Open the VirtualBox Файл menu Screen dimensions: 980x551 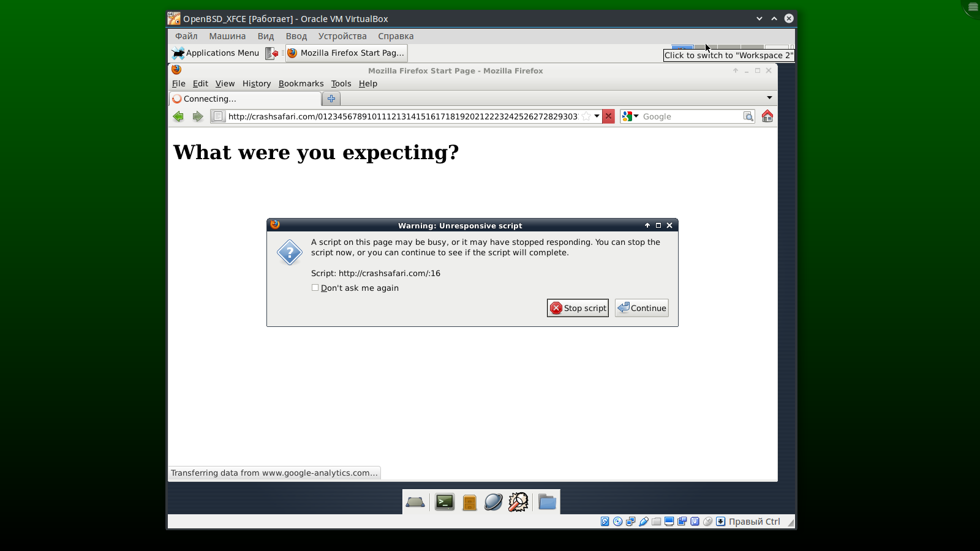pos(186,36)
